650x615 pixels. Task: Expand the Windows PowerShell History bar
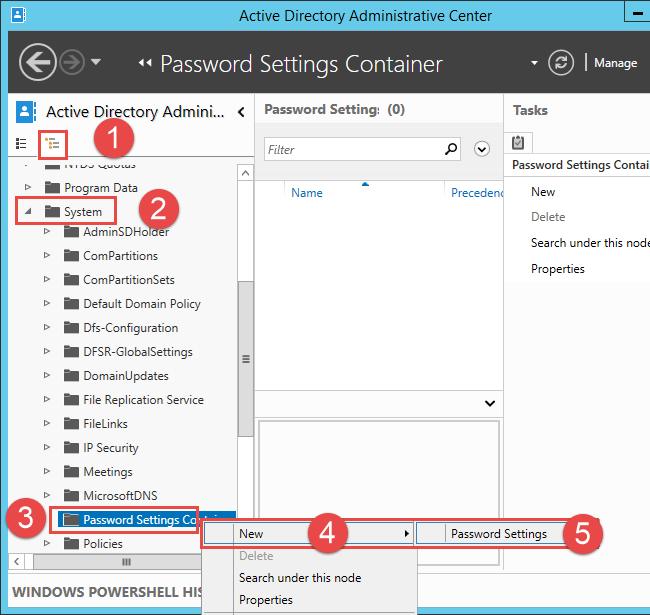coord(107,592)
